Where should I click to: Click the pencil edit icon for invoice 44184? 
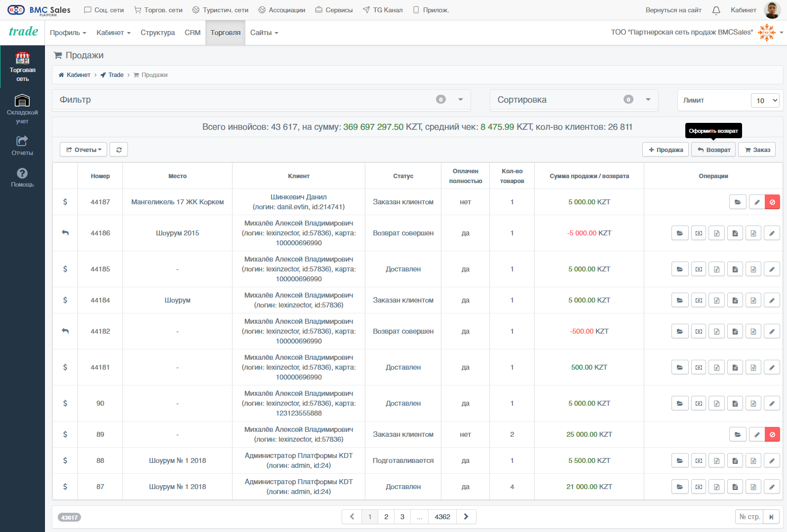point(772,300)
